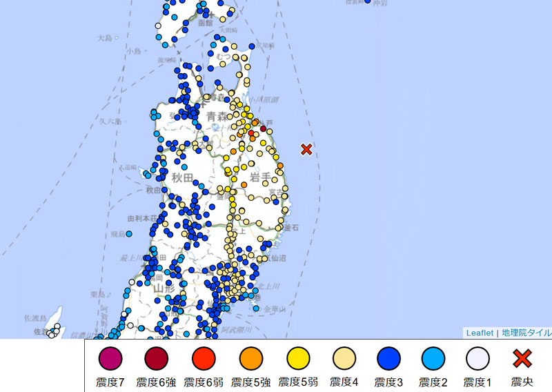Click the 気仙沼 city label
This screenshot has width=552, height=392.
click(275, 258)
